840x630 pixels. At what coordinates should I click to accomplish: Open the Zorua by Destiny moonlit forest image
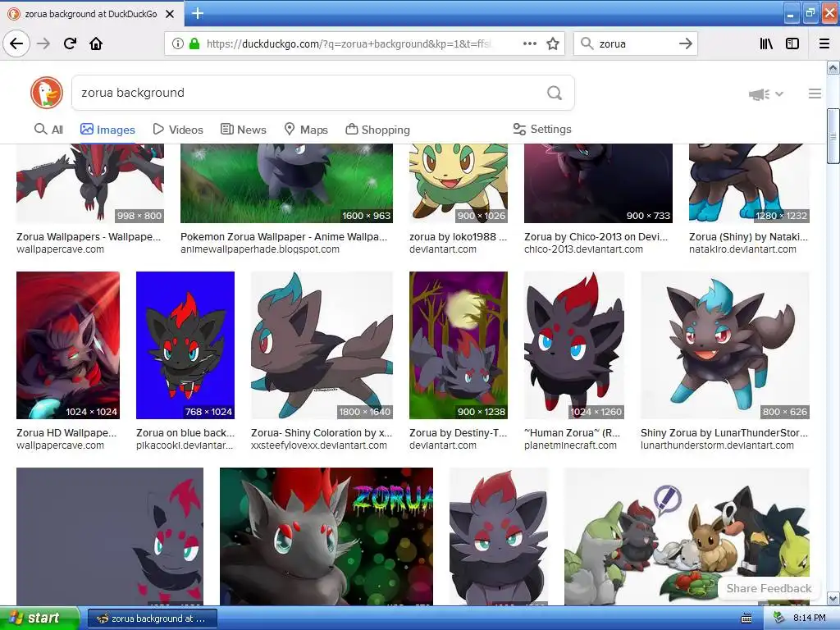pyautogui.click(x=459, y=345)
